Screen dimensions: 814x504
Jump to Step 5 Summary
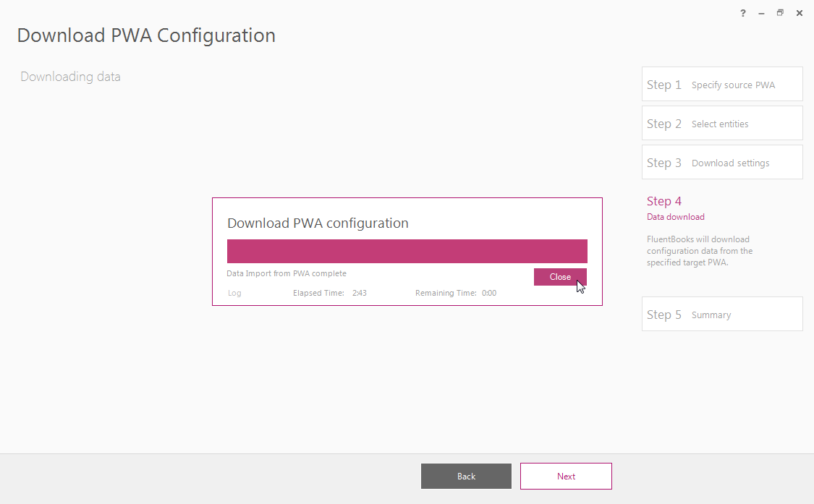(x=722, y=314)
